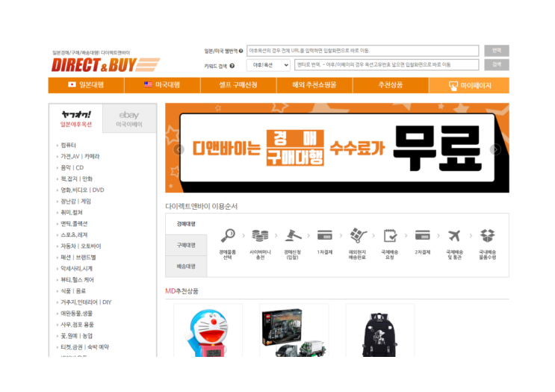The image size is (555, 392).
Task: Open the 책,잡지 | 만화 category
Action: tap(76, 178)
